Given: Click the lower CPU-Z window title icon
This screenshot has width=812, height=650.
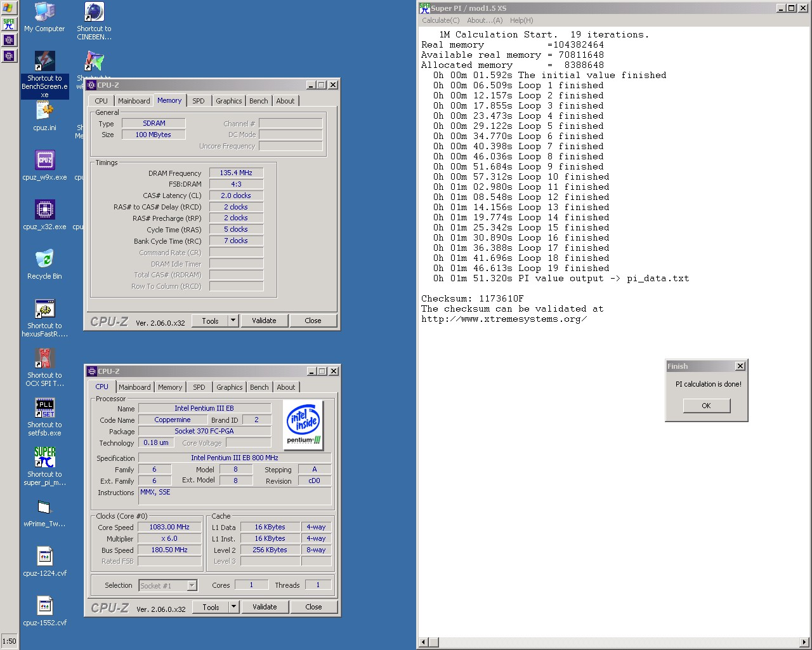Looking at the screenshot, I should [91, 371].
